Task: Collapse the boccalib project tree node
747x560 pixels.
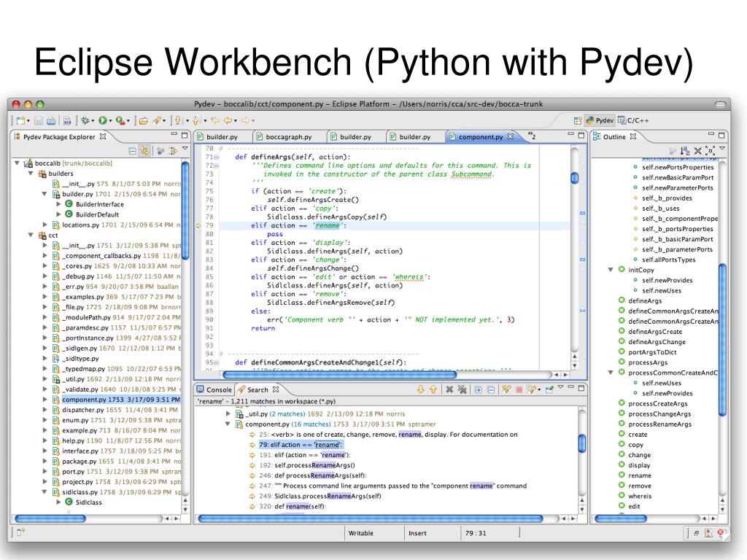Action: click(18, 163)
